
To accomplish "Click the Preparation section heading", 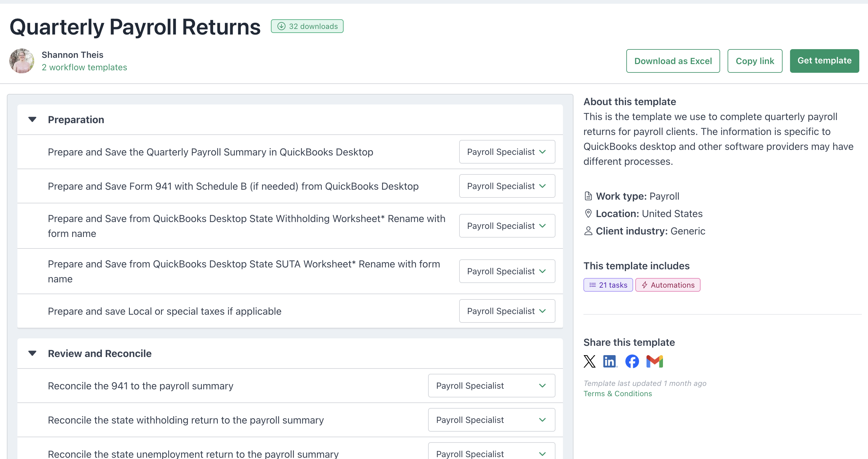I will [x=76, y=120].
